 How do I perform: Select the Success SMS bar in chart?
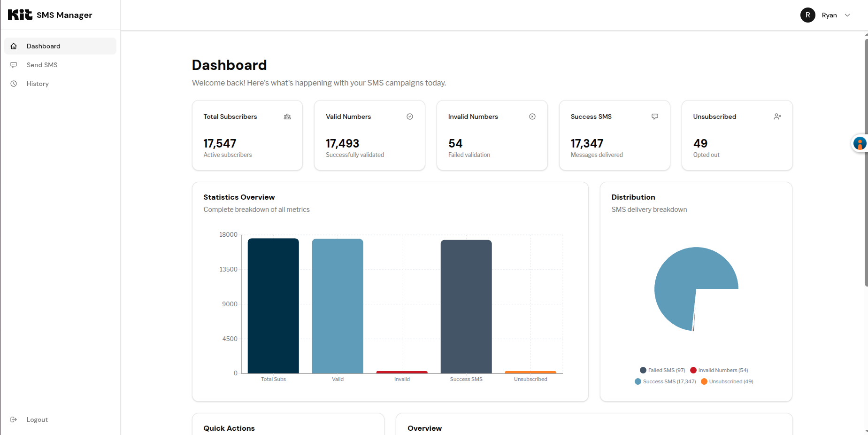click(x=466, y=306)
